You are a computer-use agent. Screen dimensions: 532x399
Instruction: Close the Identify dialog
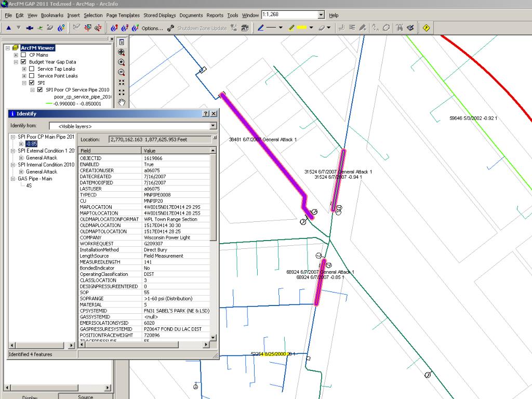[x=214, y=114]
